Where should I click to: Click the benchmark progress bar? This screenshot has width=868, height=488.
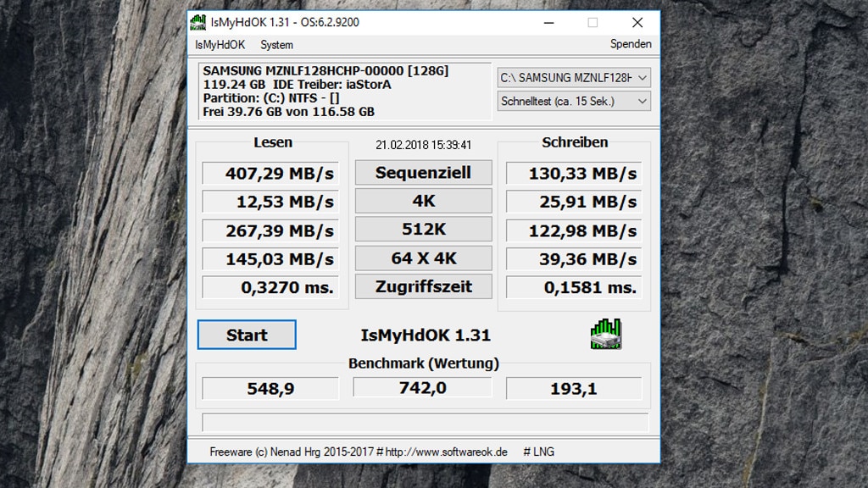(x=426, y=422)
